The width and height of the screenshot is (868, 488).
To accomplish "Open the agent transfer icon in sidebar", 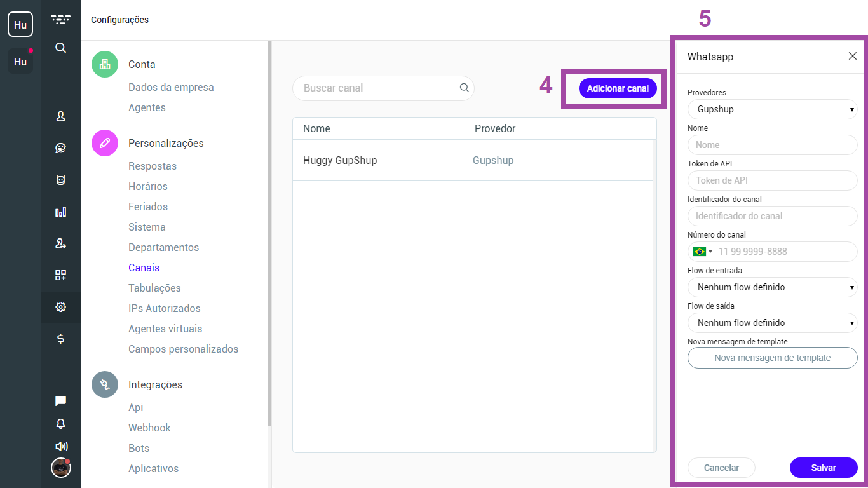I will 60,243.
